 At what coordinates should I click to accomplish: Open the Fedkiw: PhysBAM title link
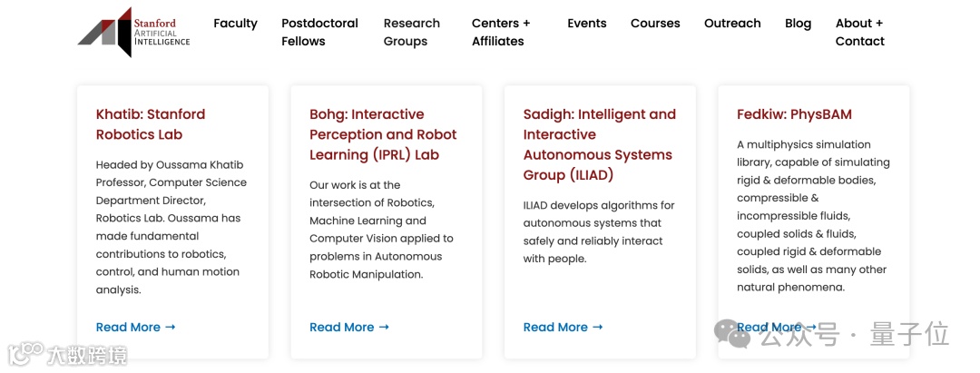(794, 114)
